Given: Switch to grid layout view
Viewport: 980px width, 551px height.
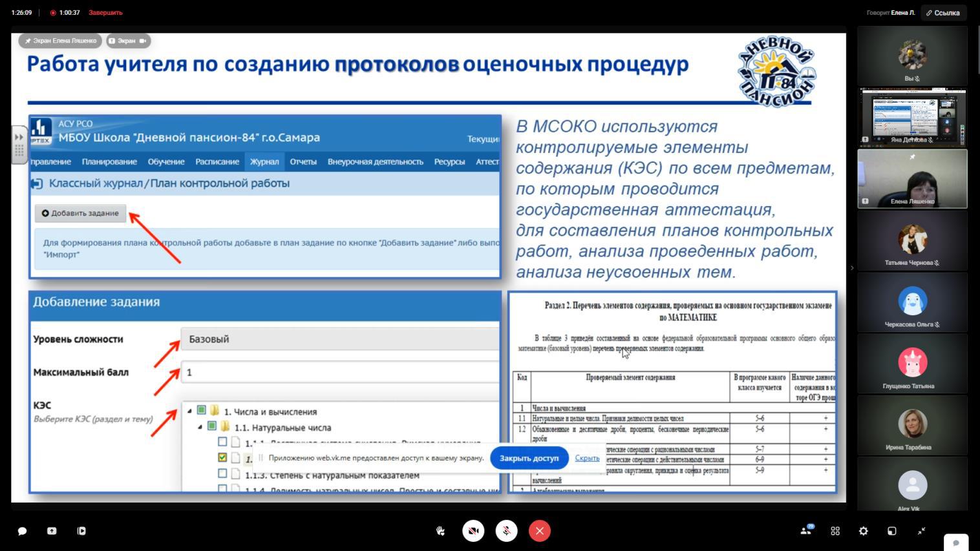Looking at the screenshot, I should tap(835, 531).
